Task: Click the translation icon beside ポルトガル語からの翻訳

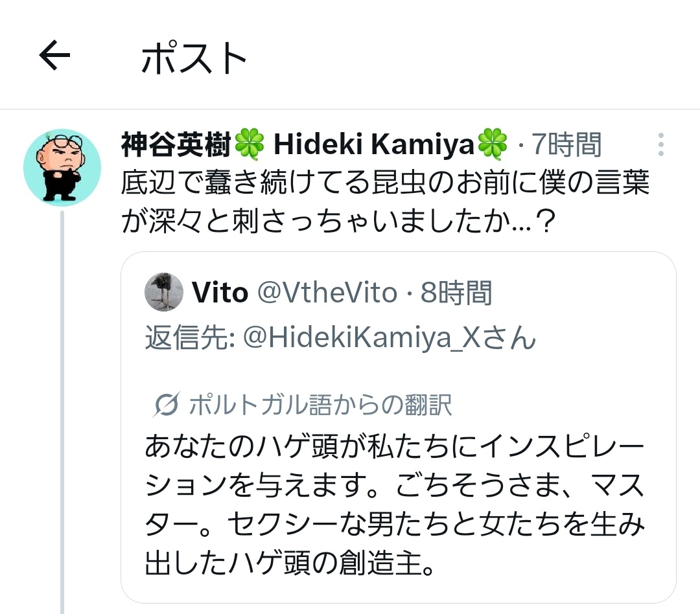Action: click(x=166, y=404)
